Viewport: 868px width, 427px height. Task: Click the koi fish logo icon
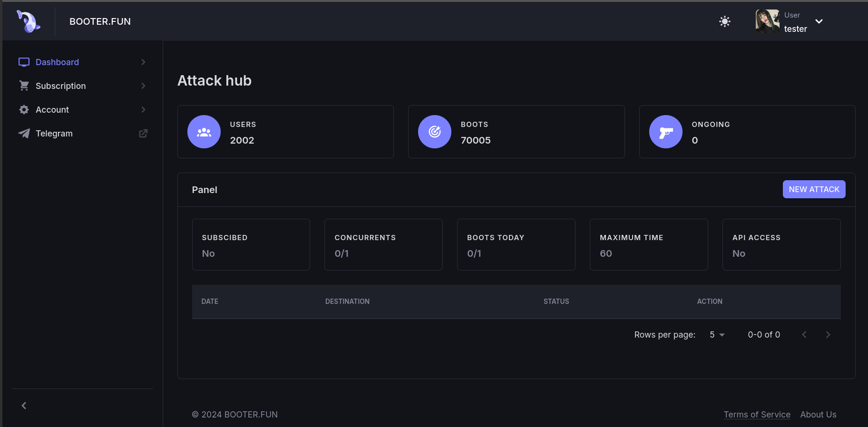[29, 21]
